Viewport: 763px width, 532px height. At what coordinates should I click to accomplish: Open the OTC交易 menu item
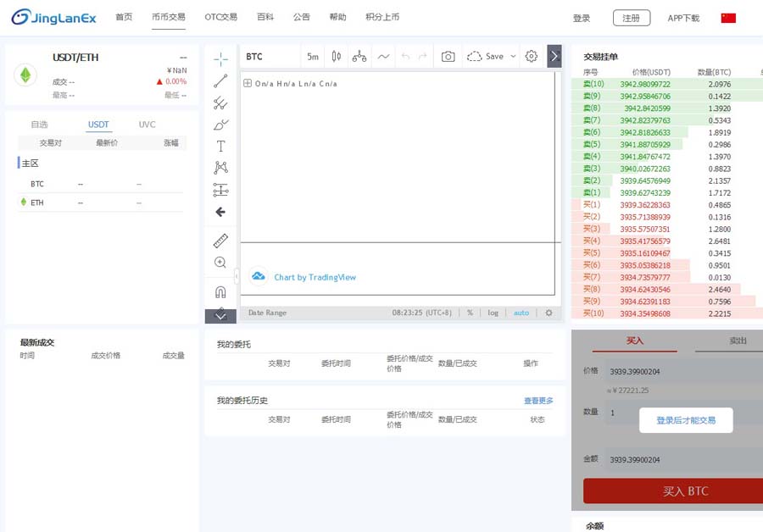click(x=220, y=17)
